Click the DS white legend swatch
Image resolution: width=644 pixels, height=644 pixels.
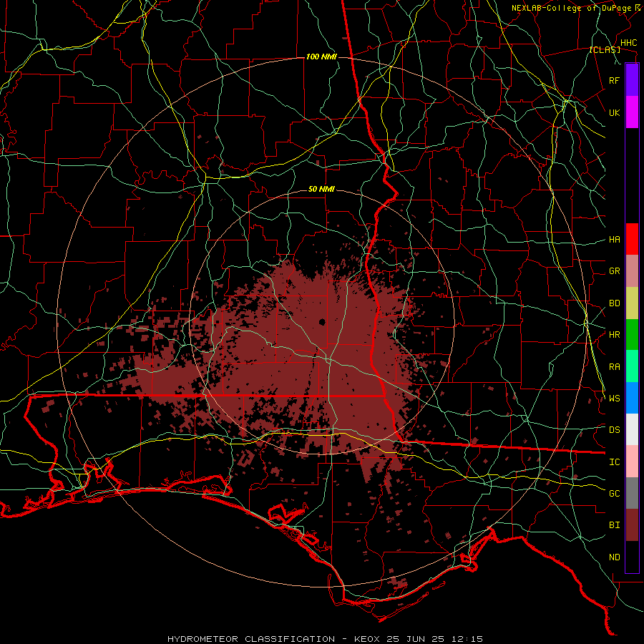632,429
